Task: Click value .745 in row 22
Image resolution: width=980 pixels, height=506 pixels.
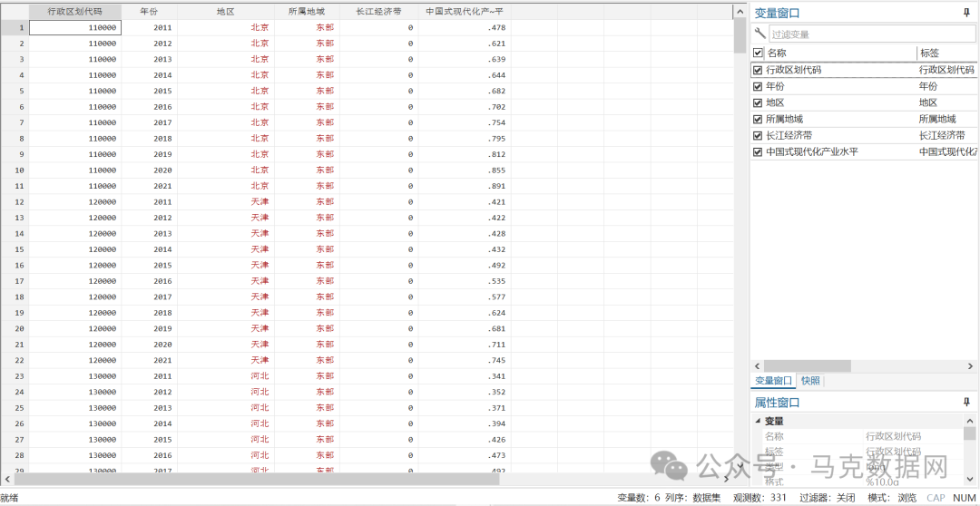Action: [x=465, y=360]
